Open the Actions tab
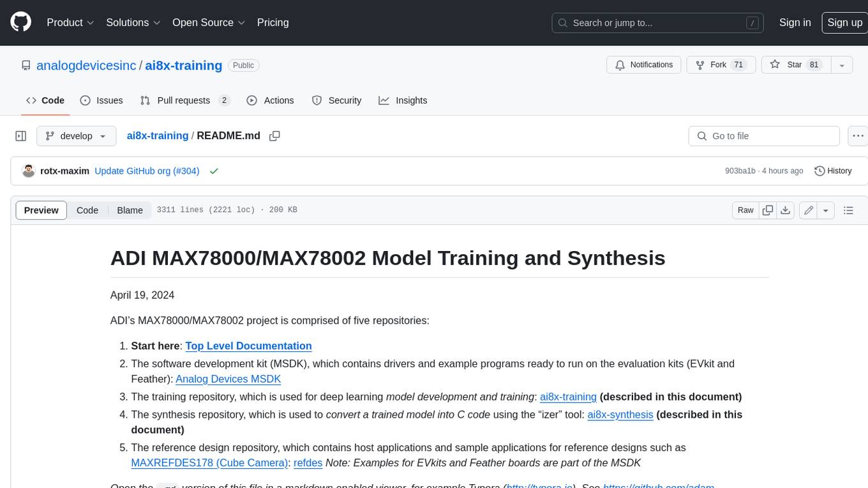Image resolution: width=868 pixels, height=488 pixels. click(270, 100)
